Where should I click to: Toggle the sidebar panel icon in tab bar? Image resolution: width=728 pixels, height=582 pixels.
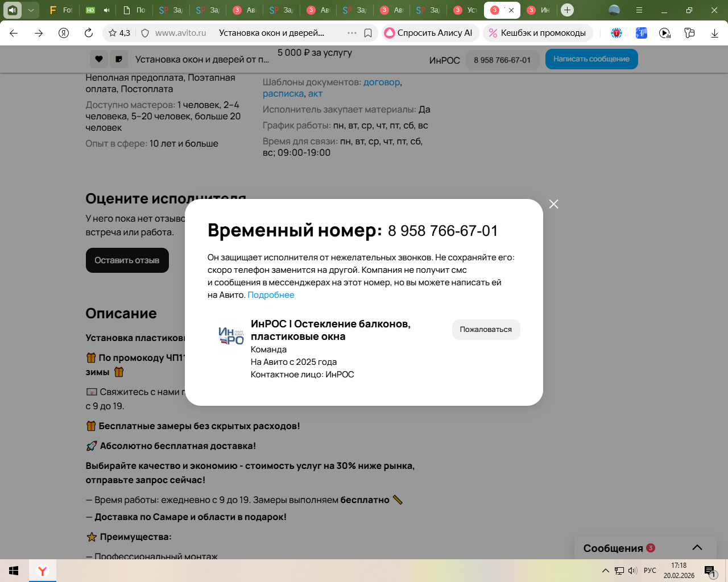pyautogui.click(x=13, y=10)
